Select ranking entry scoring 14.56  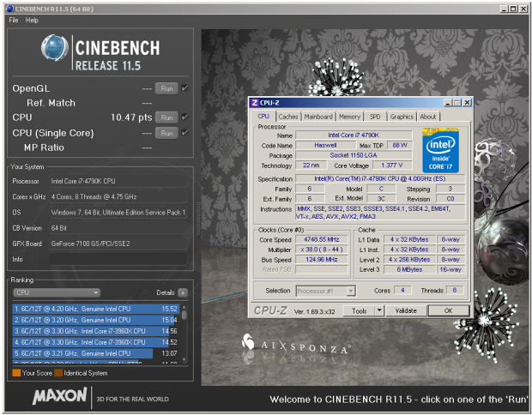click(96, 331)
